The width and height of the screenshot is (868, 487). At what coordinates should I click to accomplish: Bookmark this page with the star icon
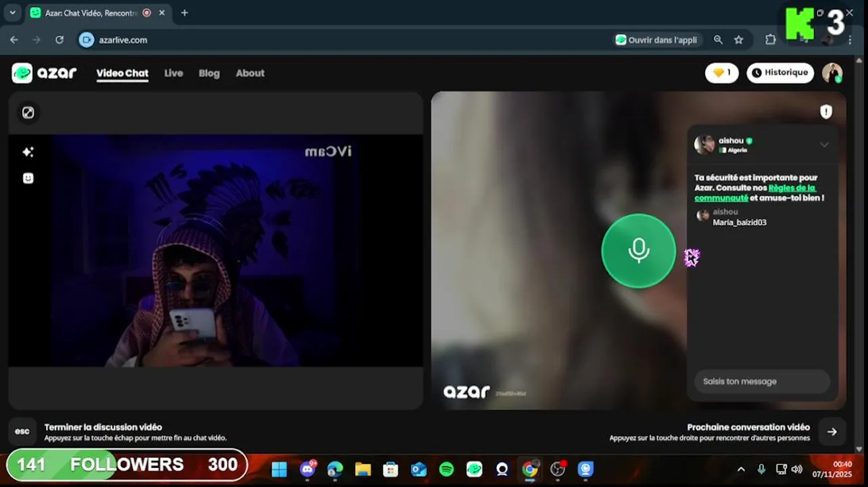click(739, 40)
